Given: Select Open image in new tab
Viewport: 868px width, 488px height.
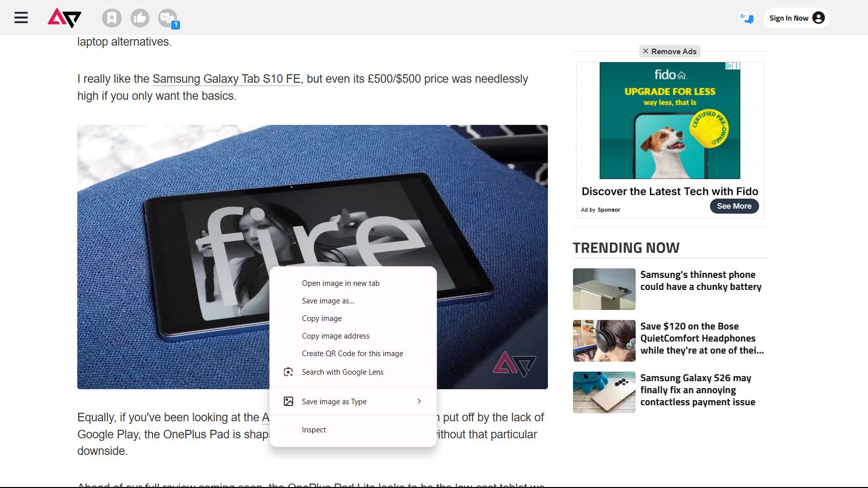Looking at the screenshot, I should point(340,283).
